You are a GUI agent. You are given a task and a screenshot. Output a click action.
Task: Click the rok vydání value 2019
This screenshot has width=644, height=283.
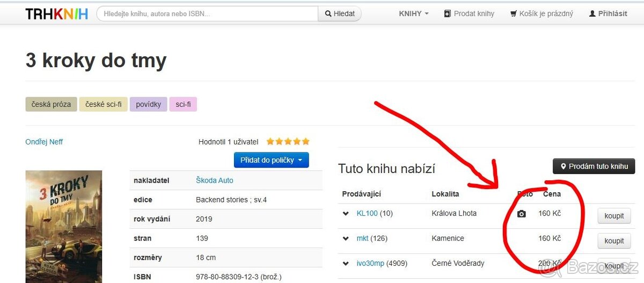(x=204, y=219)
